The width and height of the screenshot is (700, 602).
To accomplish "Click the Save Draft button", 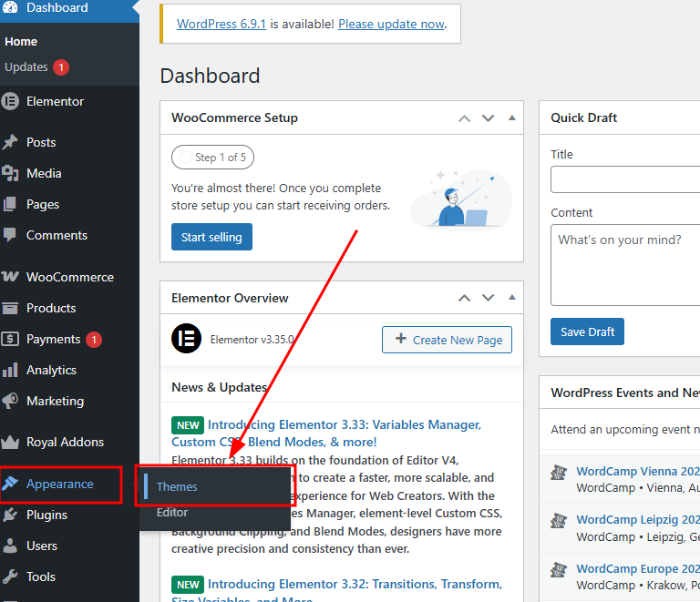I will pos(587,332).
